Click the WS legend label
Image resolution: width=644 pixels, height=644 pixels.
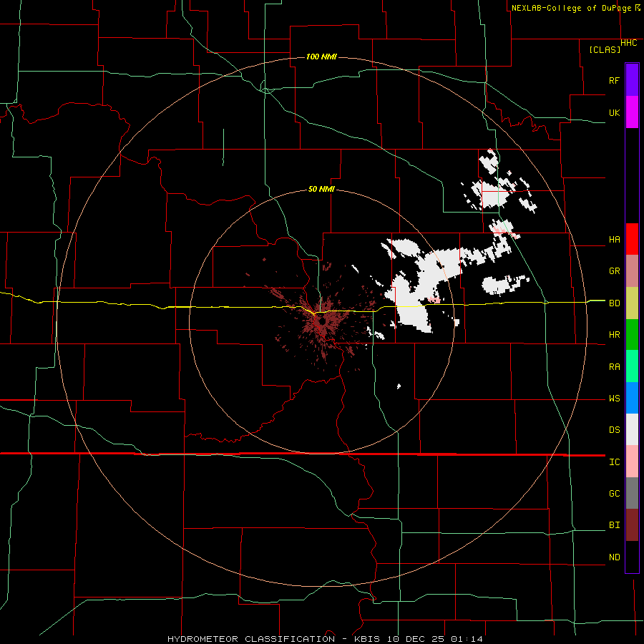click(x=614, y=399)
